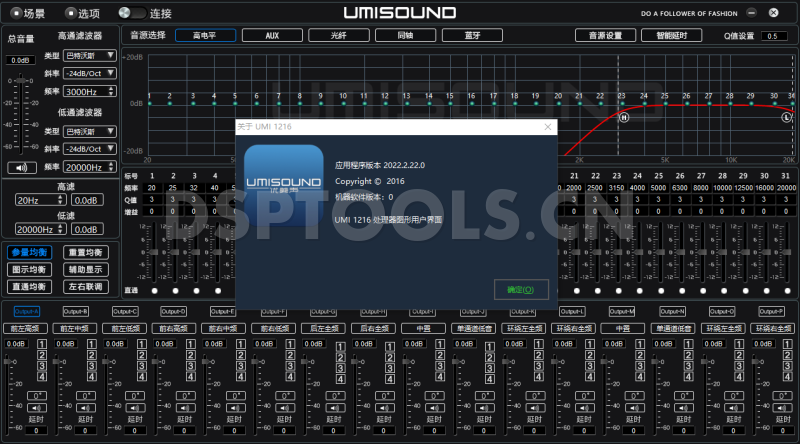
Task: Close the About UMI 1216 dialog
Action: pyautogui.click(x=547, y=127)
